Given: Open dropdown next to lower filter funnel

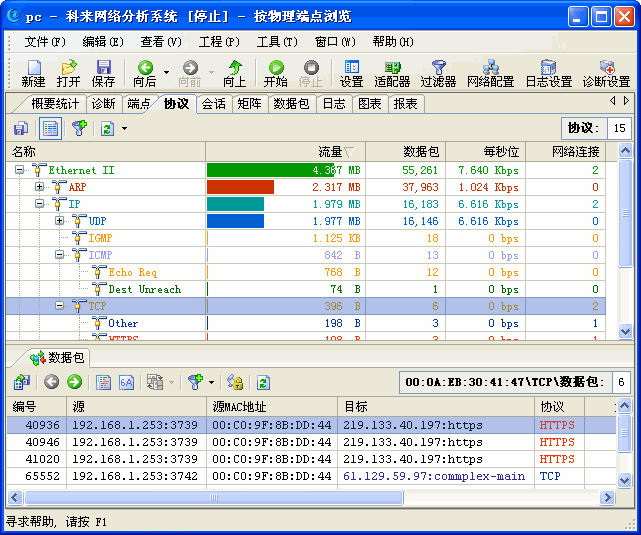Looking at the screenshot, I should click(211, 383).
